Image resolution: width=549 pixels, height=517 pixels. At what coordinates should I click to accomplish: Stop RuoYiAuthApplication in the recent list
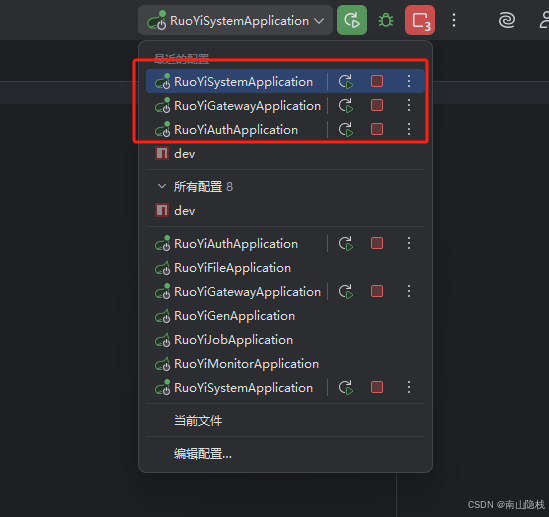tap(377, 130)
